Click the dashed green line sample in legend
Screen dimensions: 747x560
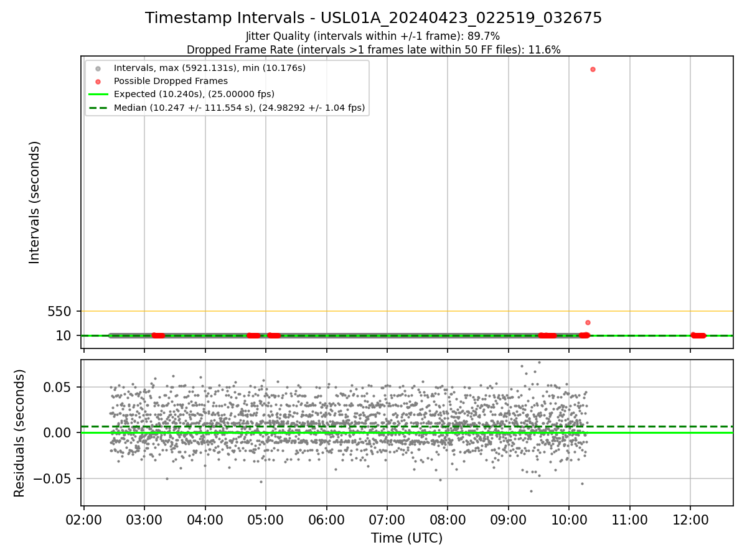pos(98,107)
